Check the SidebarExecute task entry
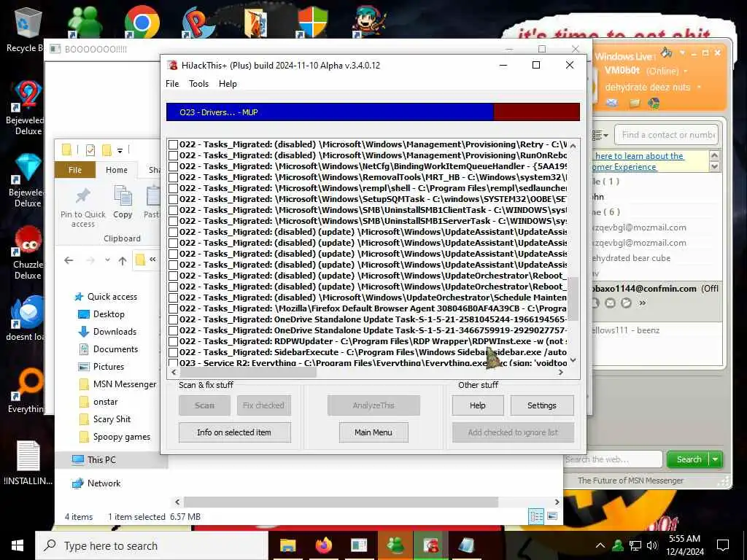This screenshot has height=560, width=747. (x=174, y=352)
